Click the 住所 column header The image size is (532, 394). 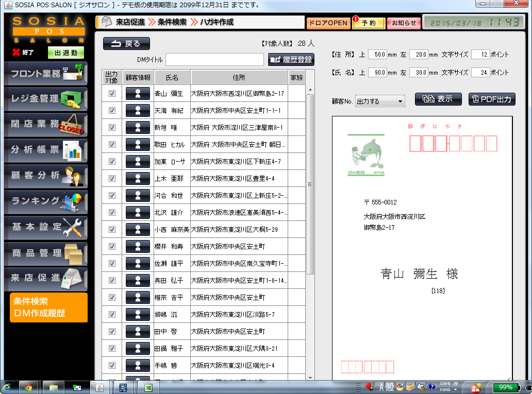(x=239, y=78)
